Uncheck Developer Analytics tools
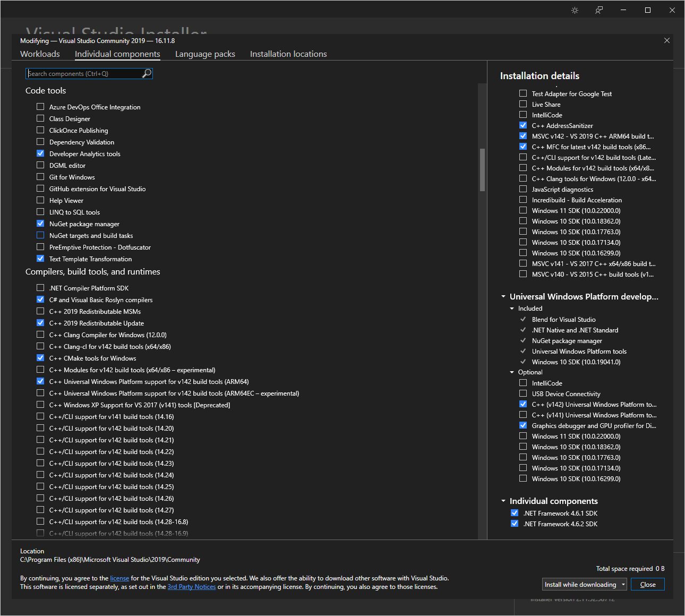Viewport: 685px width, 616px height. click(40, 153)
